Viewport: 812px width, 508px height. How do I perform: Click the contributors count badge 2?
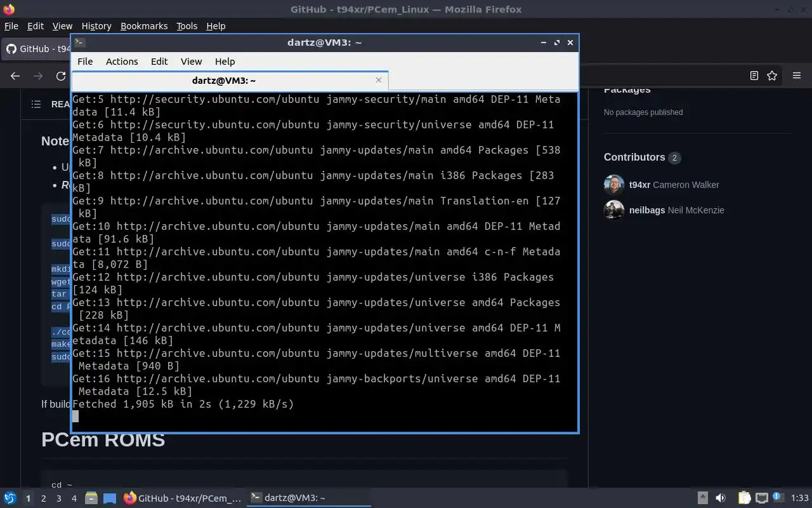click(674, 157)
